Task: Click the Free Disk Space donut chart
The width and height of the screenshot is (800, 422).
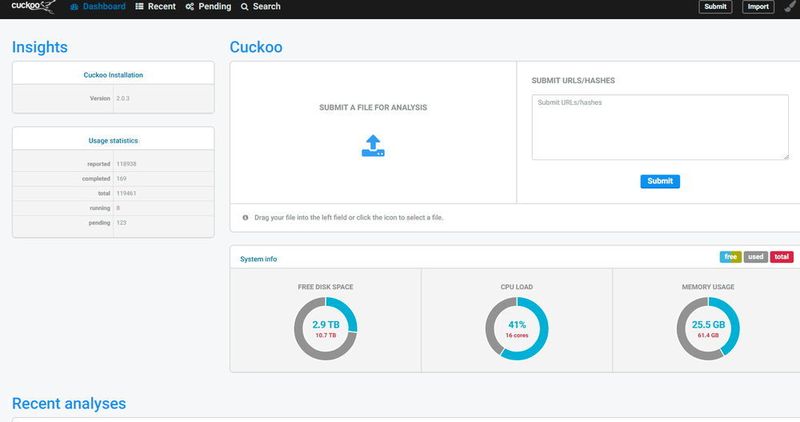Action: pos(326,329)
